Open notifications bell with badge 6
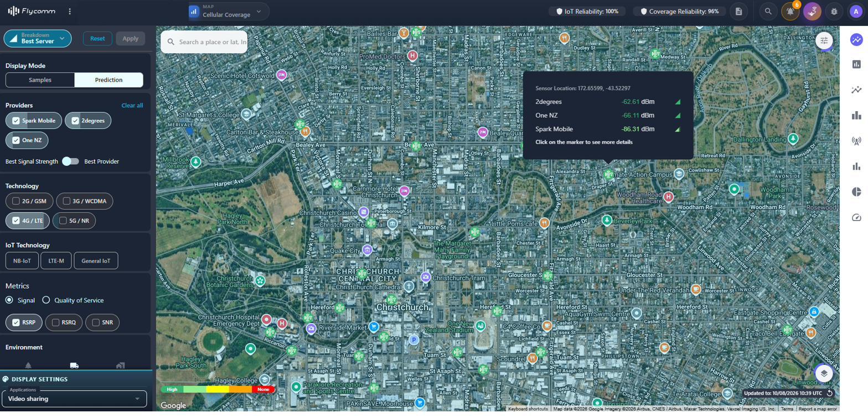The height and width of the screenshot is (418, 868). pyautogui.click(x=790, y=11)
